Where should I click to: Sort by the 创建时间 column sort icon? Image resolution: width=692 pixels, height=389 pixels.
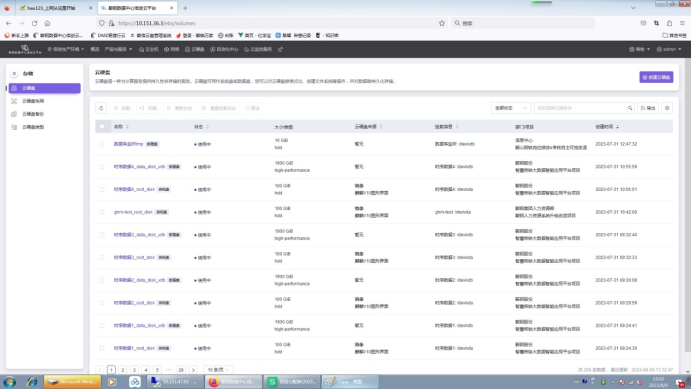pyautogui.click(x=617, y=127)
